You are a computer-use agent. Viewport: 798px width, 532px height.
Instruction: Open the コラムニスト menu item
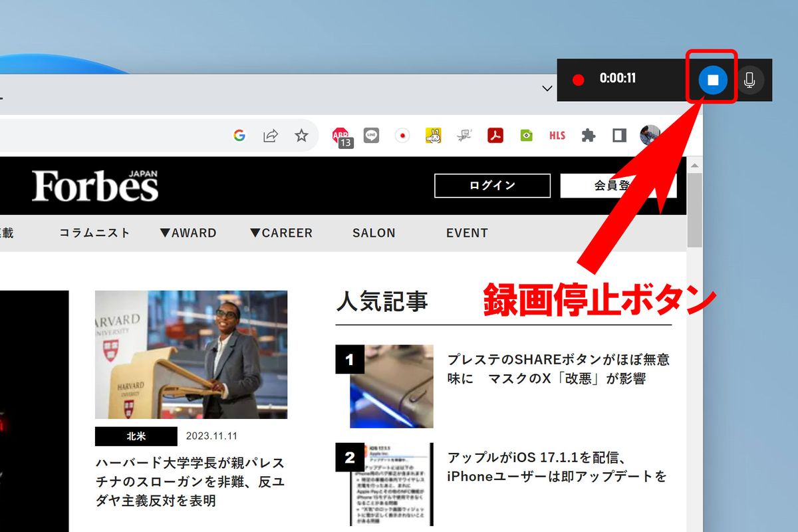(x=94, y=233)
